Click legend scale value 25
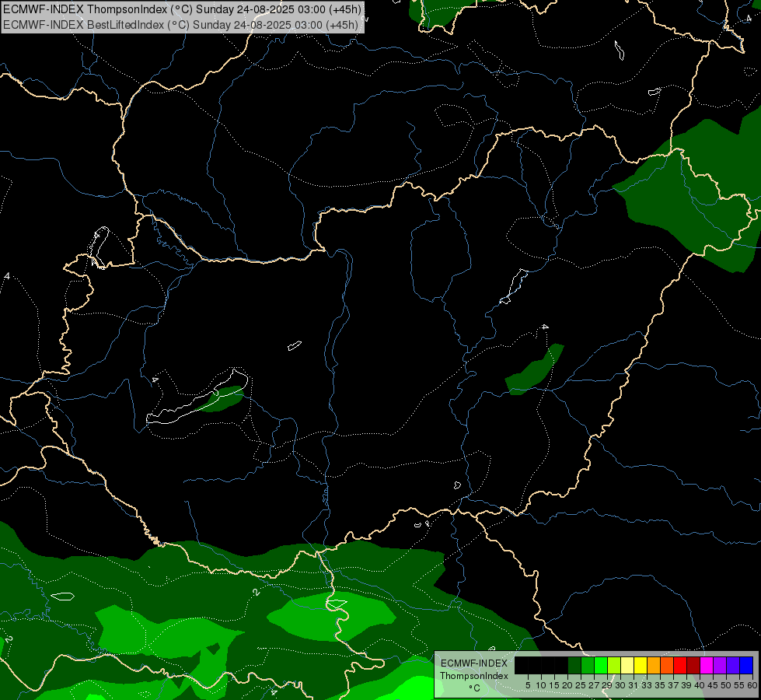Screen dimensions: 761x700 pos(581,685)
